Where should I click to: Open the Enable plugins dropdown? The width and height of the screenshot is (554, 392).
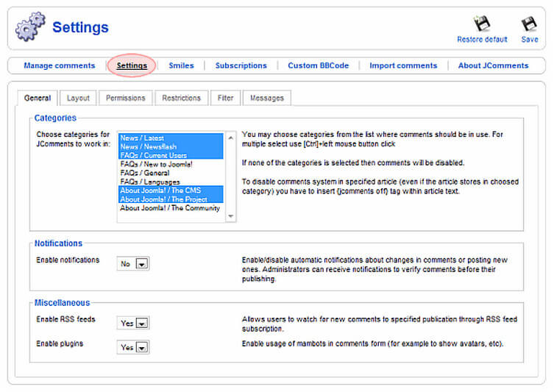(142, 346)
